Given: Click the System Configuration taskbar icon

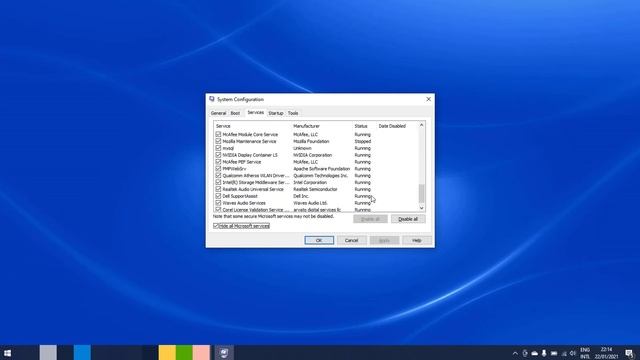Looking at the screenshot, I should [x=224, y=353].
